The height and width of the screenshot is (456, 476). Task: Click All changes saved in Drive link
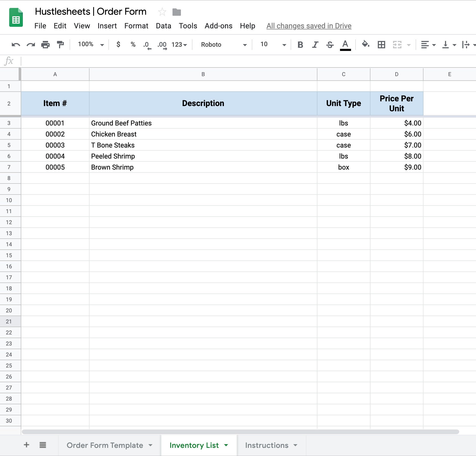coord(309,26)
